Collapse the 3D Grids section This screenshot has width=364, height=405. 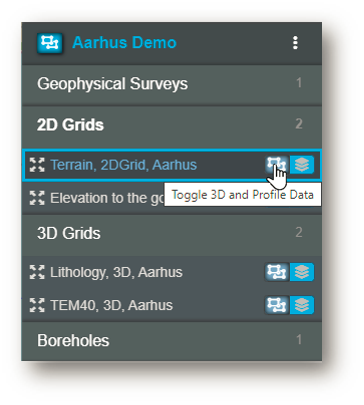coord(172,233)
